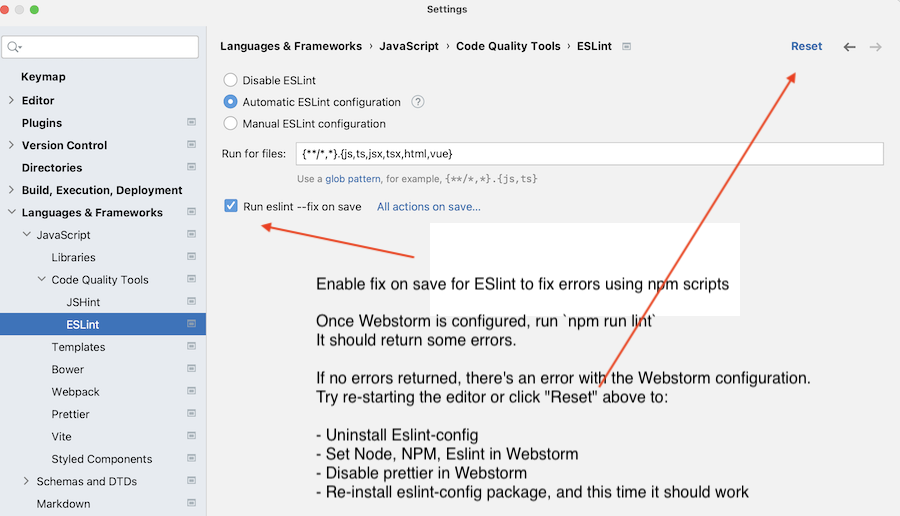The image size is (900, 516).
Task: Click the project-level icon beside Webpack
Action: (192, 391)
